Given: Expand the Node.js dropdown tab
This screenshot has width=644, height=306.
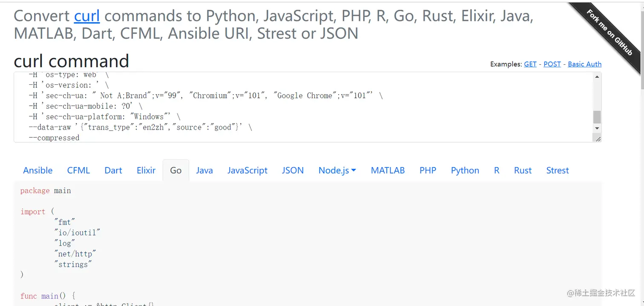Looking at the screenshot, I should tap(337, 170).
